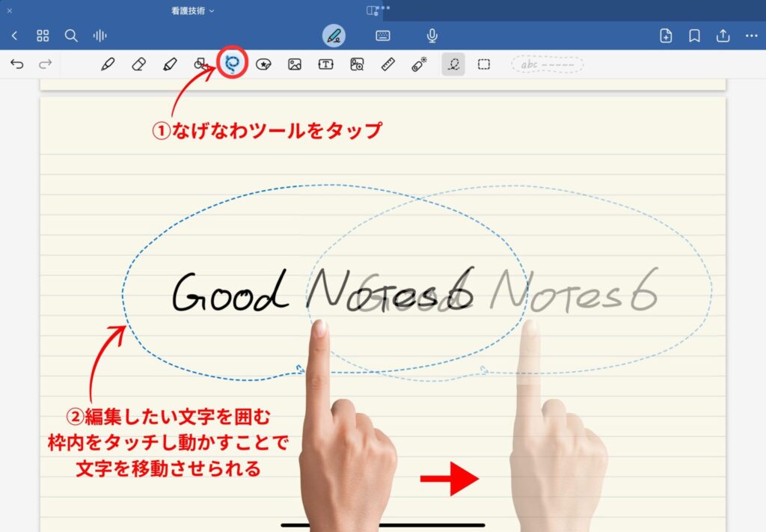
Task: Start recording with the microphone icon
Action: coord(432,36)
